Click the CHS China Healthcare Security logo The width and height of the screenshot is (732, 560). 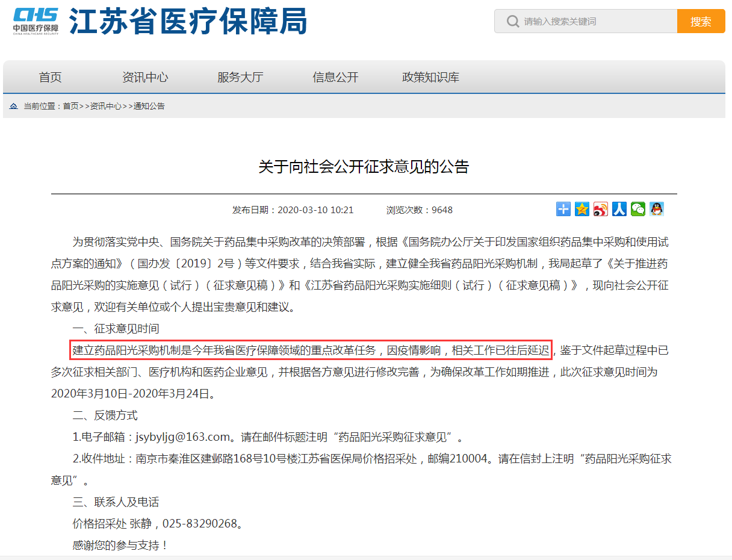tap(36, 22)
